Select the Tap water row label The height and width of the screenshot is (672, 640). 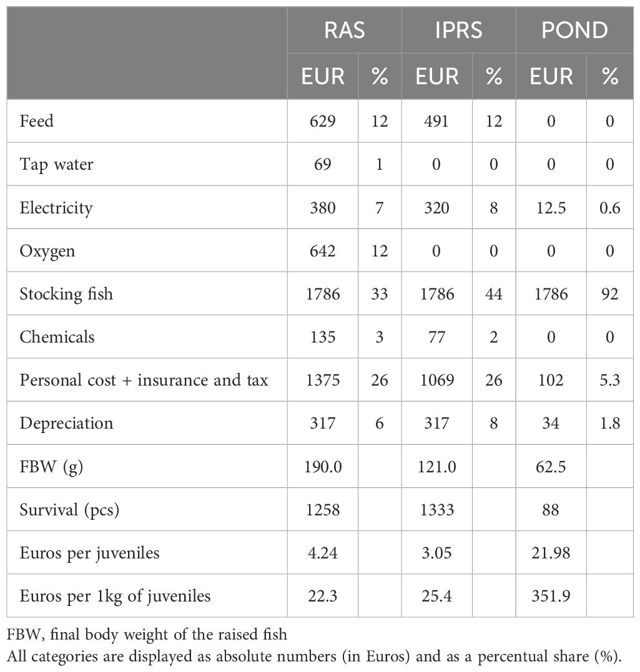pyautogui.click(x=57, y=164)
